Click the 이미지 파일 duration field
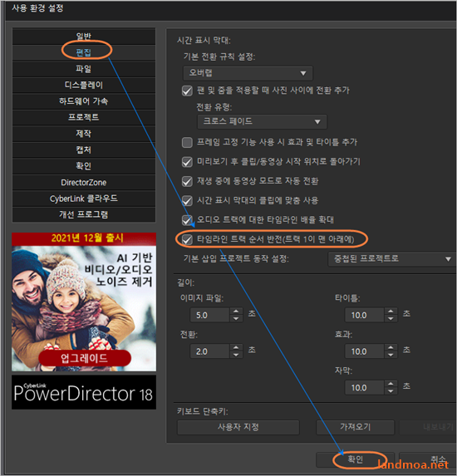457x476 pixels. (x=210, y=315)
